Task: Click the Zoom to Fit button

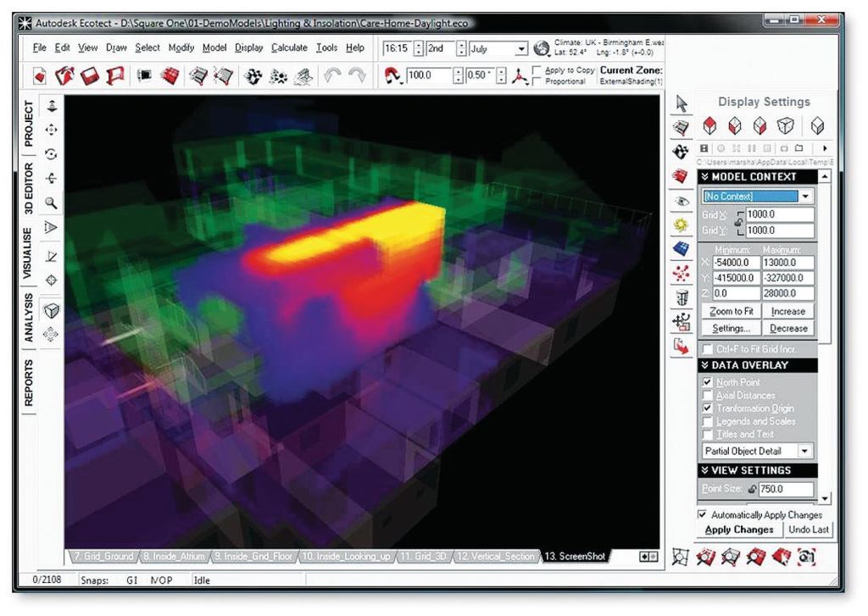Action: [732, 312]
